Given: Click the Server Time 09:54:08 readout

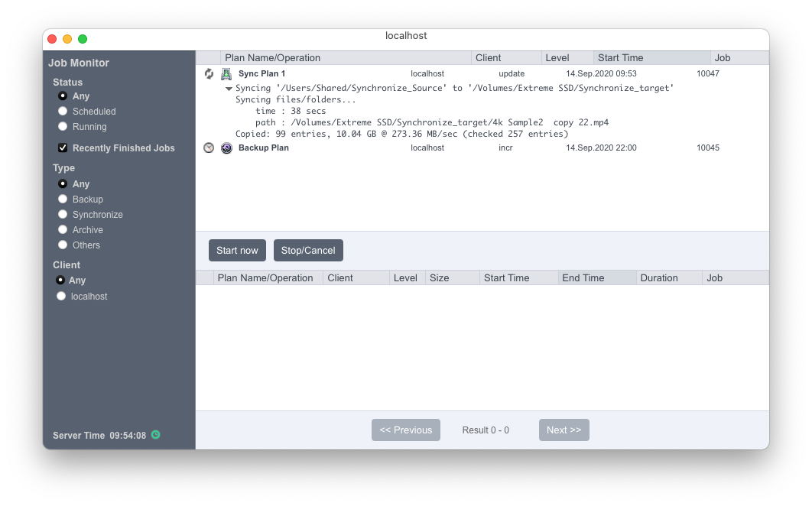Looking at the screenshot, I should pyautogui.click(x=99, y=436).
